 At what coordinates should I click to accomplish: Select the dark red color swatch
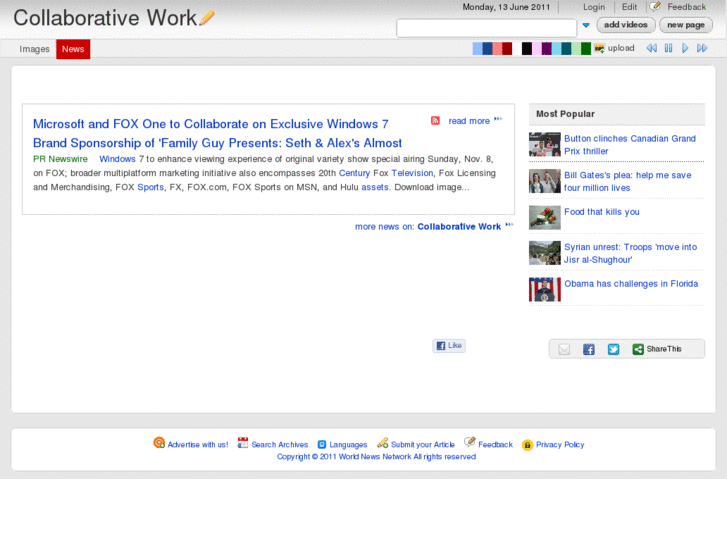pos(507,48)
